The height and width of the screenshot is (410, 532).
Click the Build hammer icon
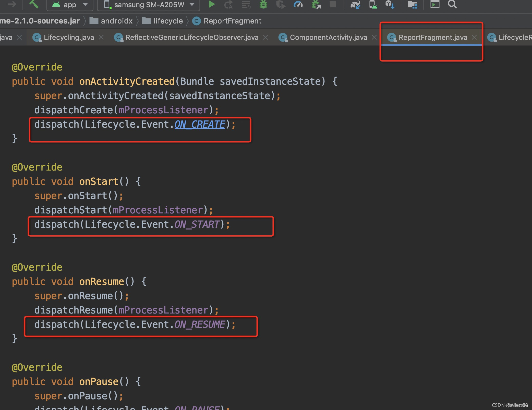[x=34, y=4]
